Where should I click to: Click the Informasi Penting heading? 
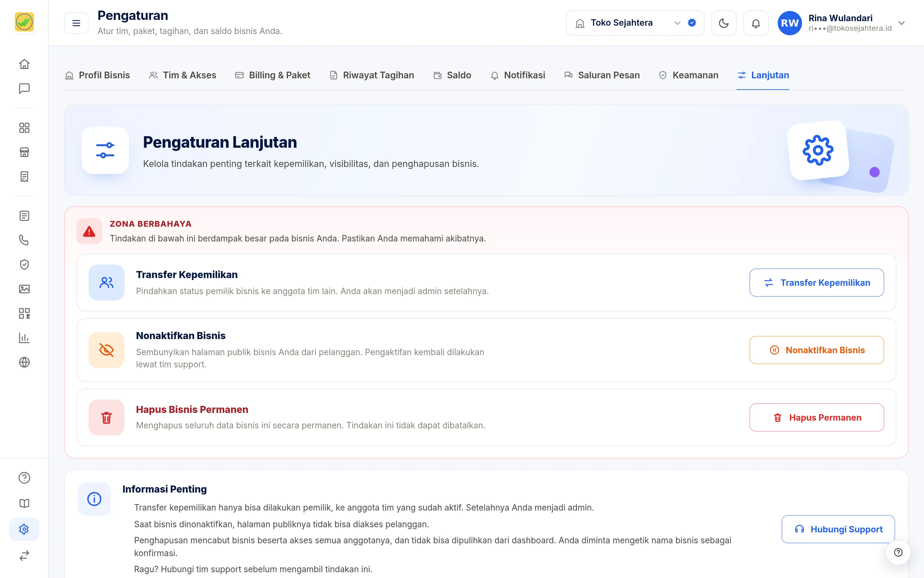165,489
